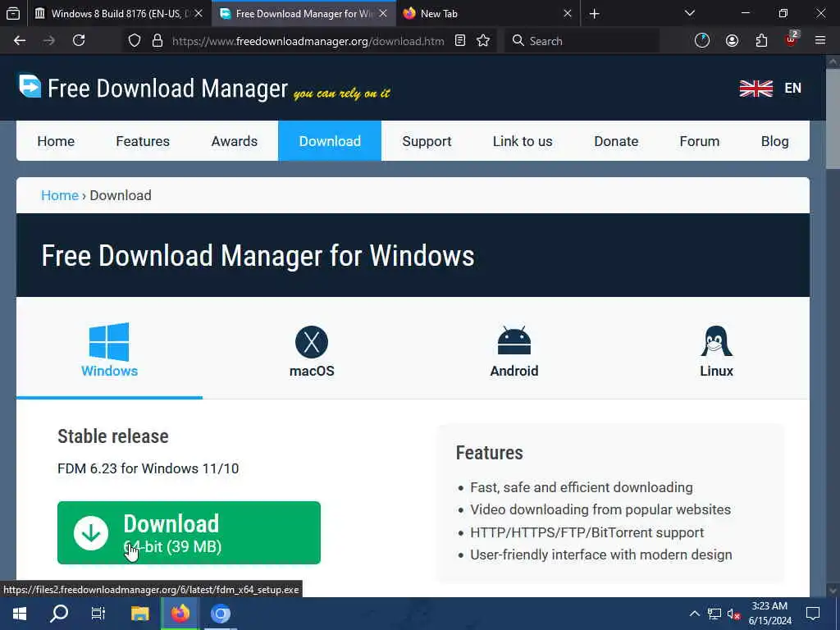Click the Free Download Manager title text
Image resolution: width=840 pixels, height=630 pixels.
click(167, 89)
